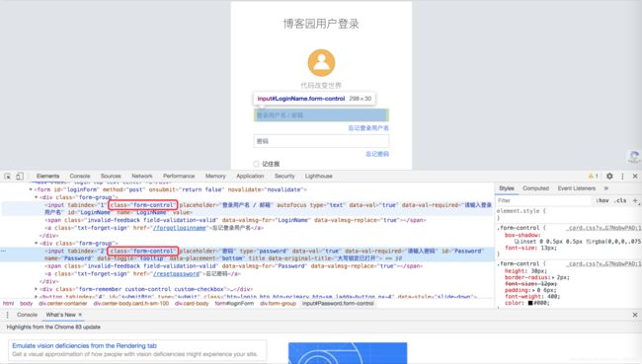Switch to the Sources tab

pos(111,176)
